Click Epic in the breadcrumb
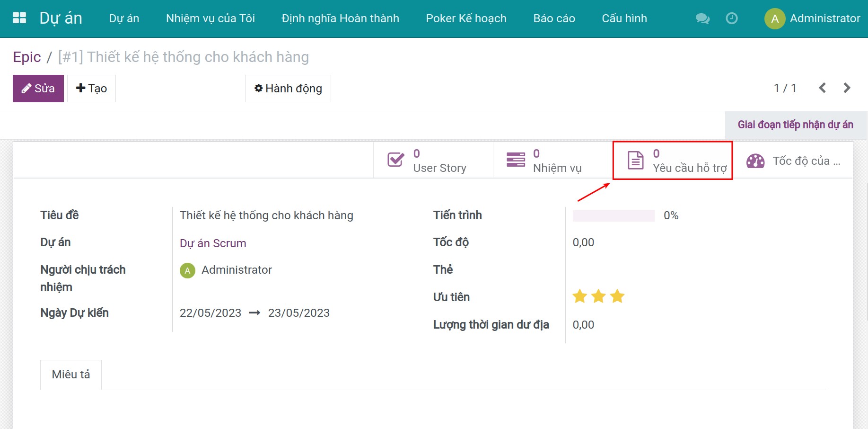This screenshot has height=429, width=868. click(x=27, y=56)
